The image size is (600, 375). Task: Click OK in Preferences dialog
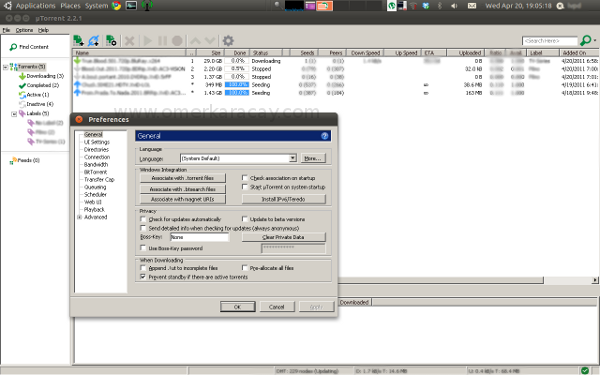238,307
